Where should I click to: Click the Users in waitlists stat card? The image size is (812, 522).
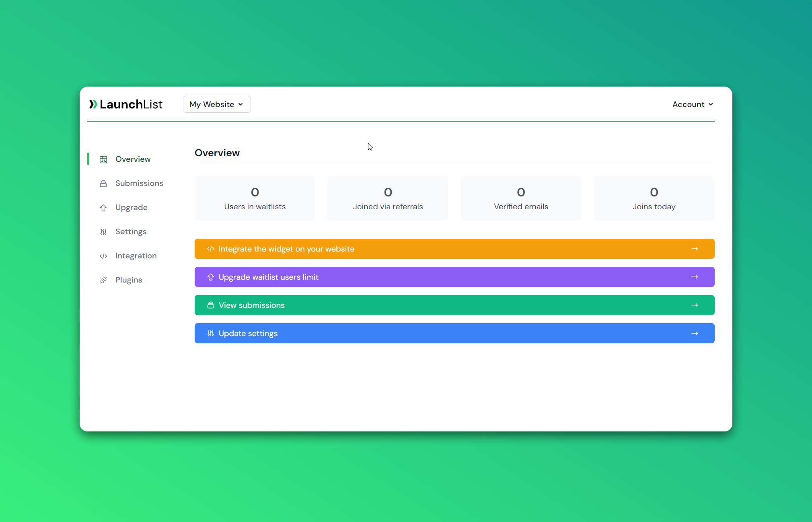tap(255, 198)
